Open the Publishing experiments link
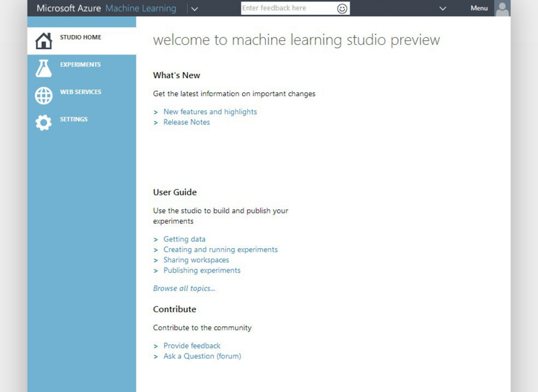 click(x=202, y=270)
